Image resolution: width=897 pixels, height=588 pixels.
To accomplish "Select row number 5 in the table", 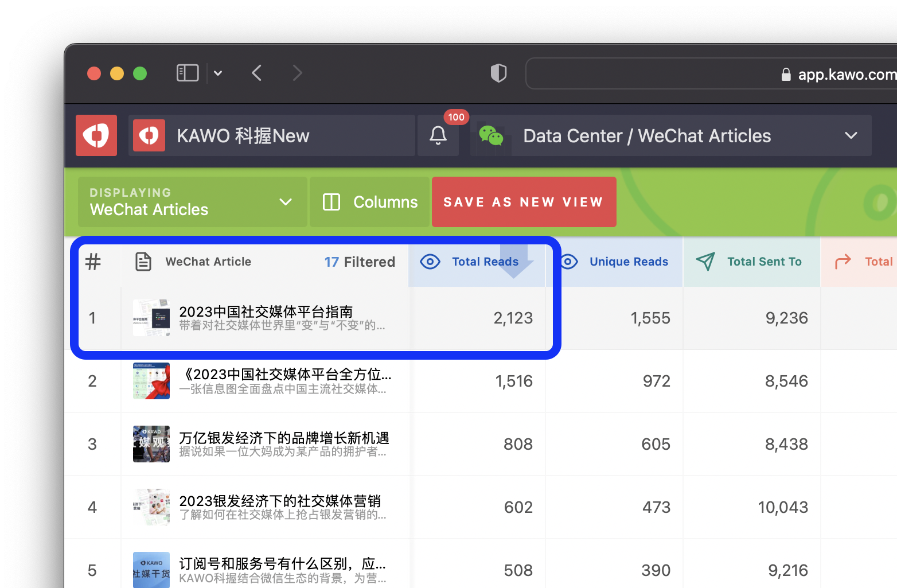I will coord(92,570).
